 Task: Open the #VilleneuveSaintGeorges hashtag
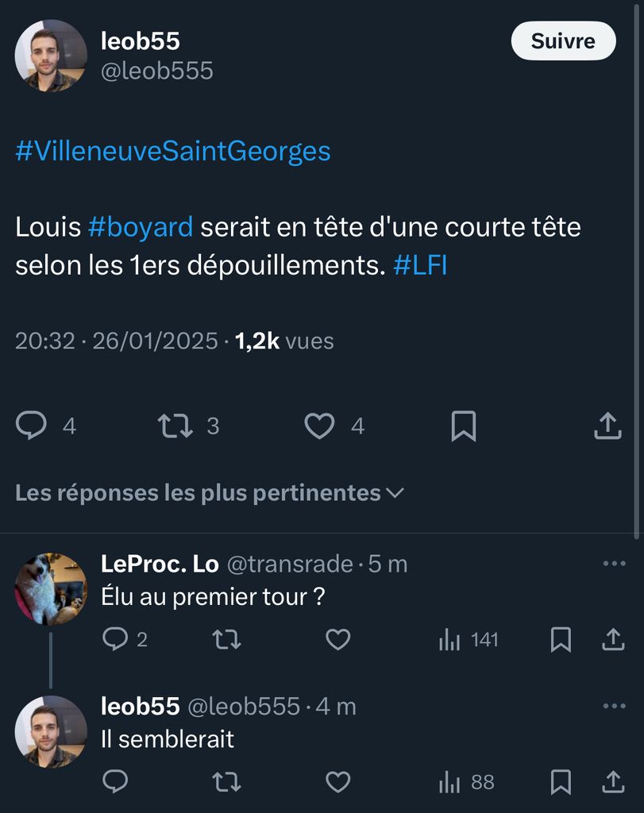pyautogui.click(x=172, y=151)
